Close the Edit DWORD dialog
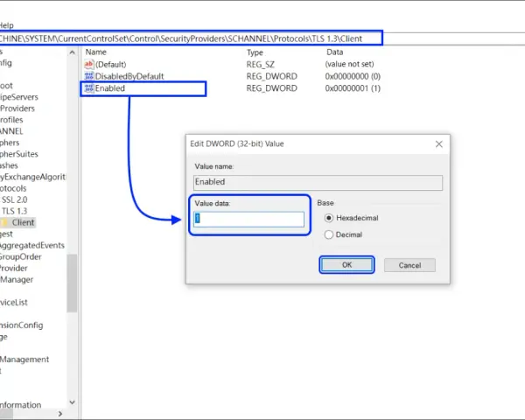525x420 pixels. 439,144
